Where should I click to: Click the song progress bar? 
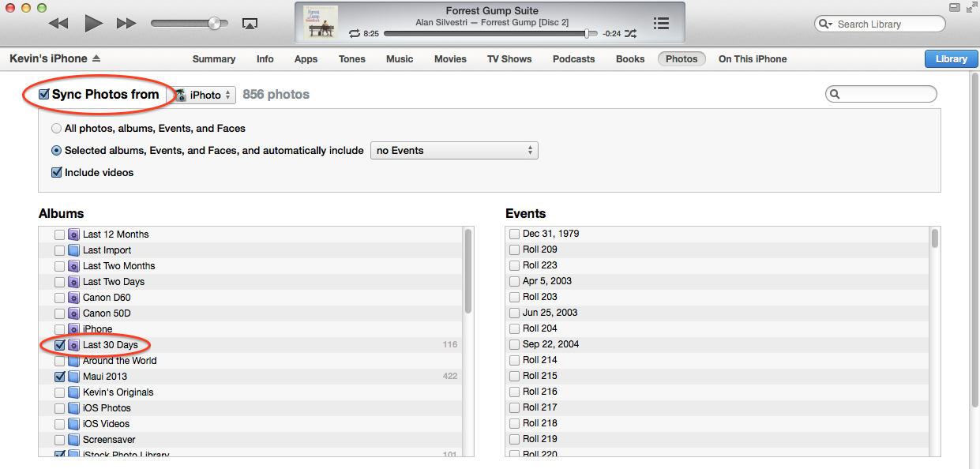(x=490, y=34)
